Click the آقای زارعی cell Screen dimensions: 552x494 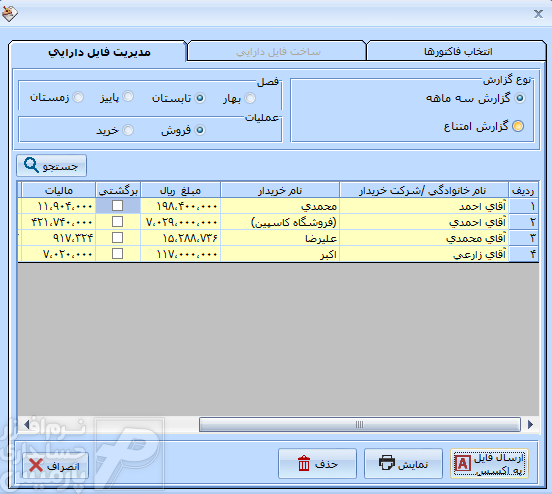[x=424, y=254]
